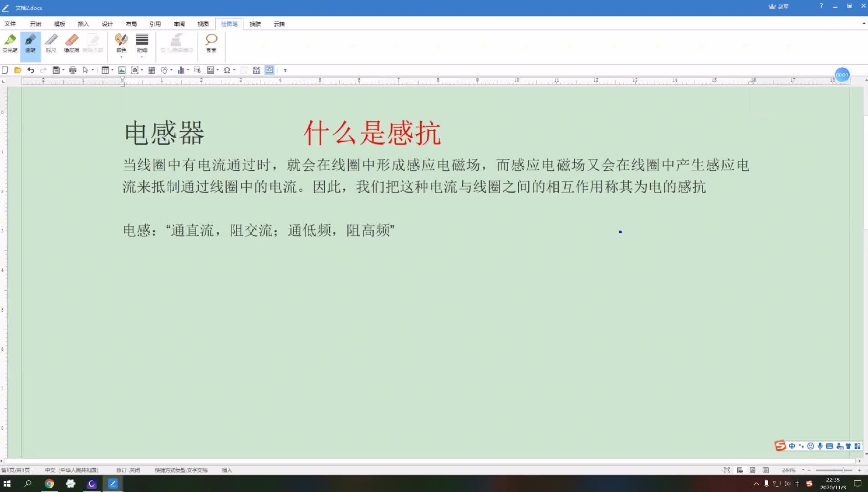Click the 244% zoom level
This screenshot has height=492, width=868.
click(789, 470)
